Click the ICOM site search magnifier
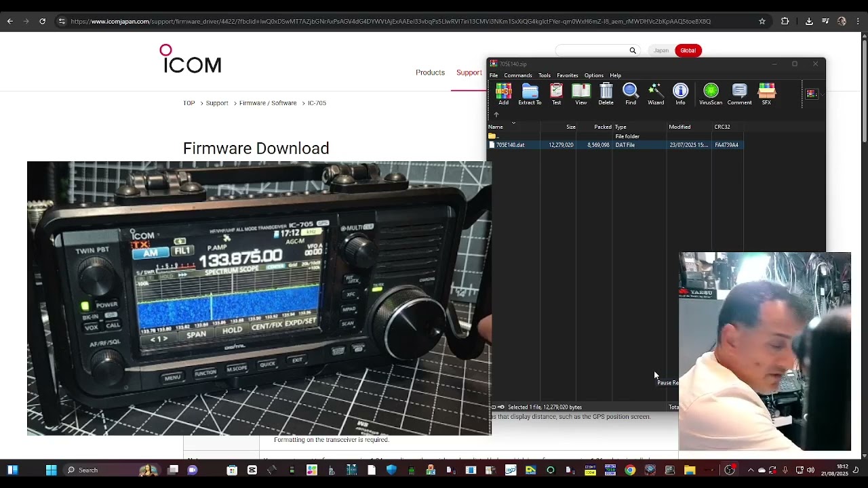The width and height of the screenshot is (868, 488). (x=633, y=50)
